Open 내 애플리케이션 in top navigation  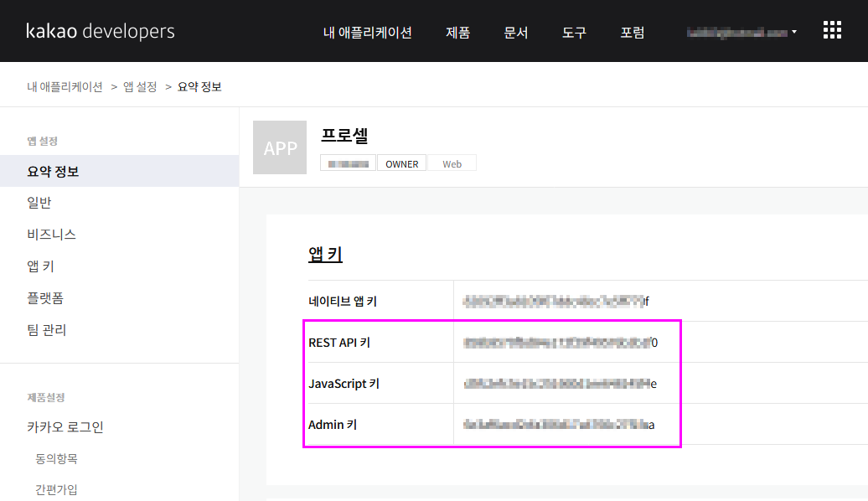368,33
